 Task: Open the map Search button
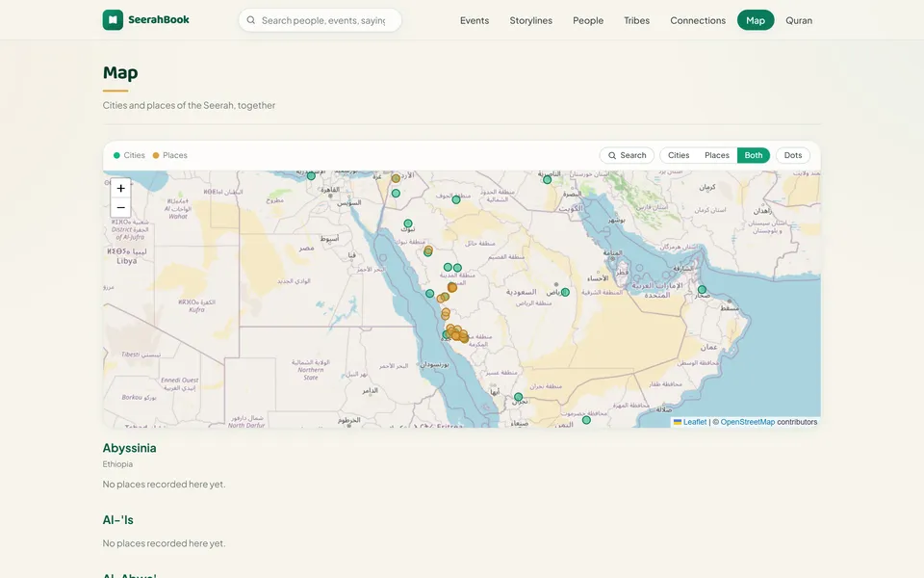point(627,155)
